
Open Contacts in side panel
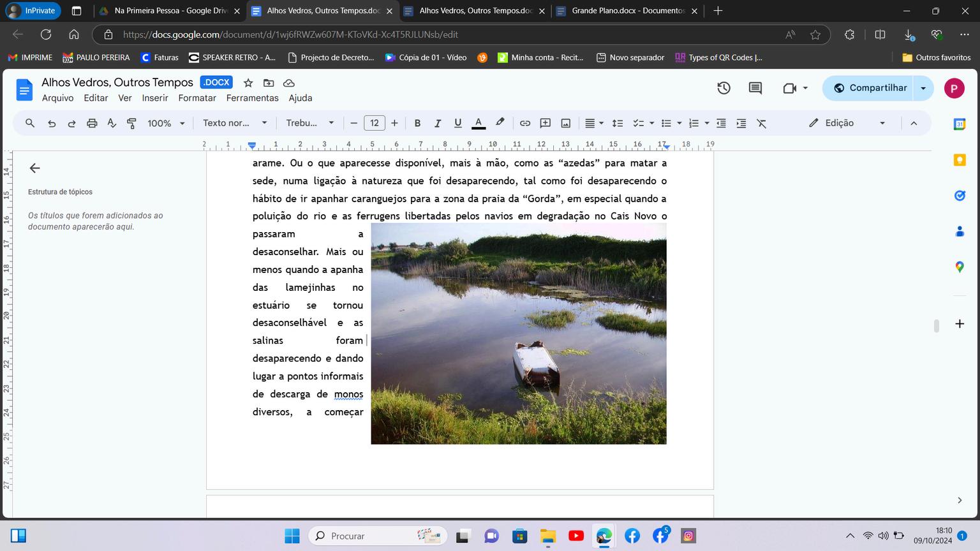pos(960,231)
